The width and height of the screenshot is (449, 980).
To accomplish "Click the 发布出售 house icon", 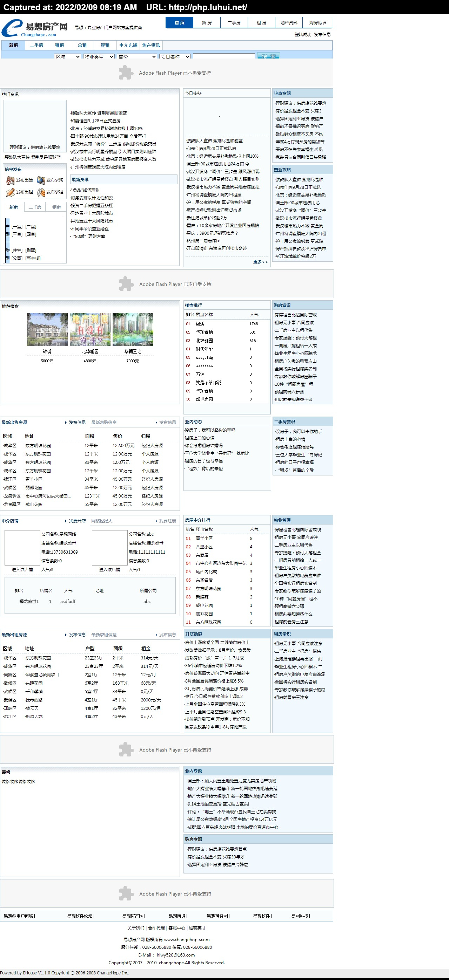I will [x=10, y=180].
